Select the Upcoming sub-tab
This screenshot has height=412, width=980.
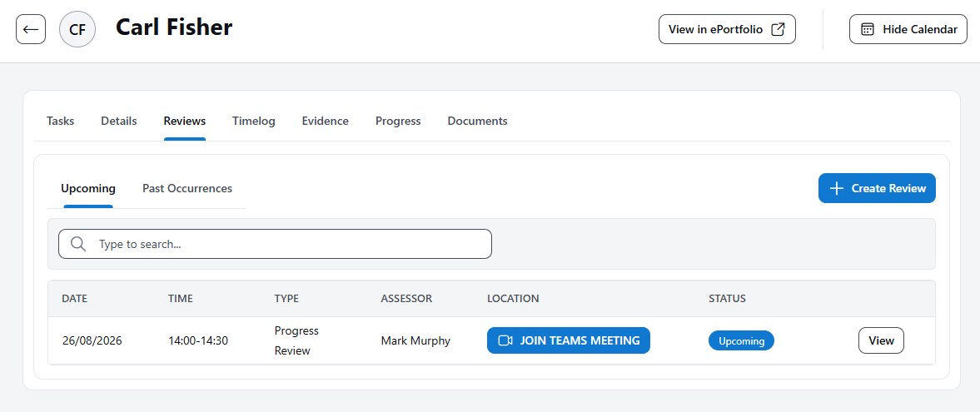click(x=88, y=188)
